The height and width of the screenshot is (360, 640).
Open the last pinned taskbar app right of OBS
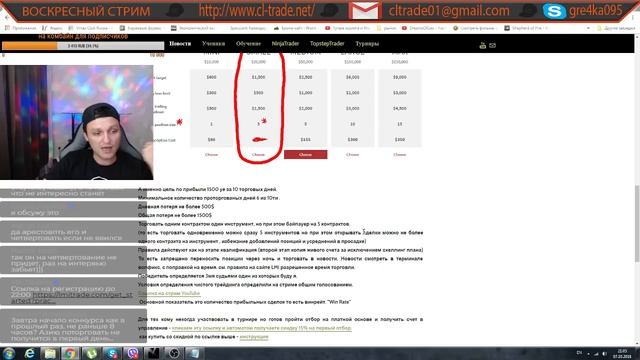pos(195,353)
